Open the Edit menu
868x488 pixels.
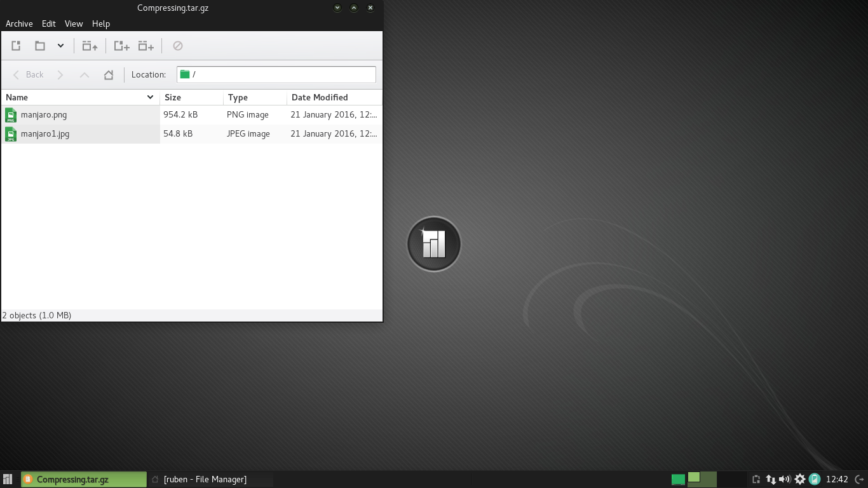(49, 24)
